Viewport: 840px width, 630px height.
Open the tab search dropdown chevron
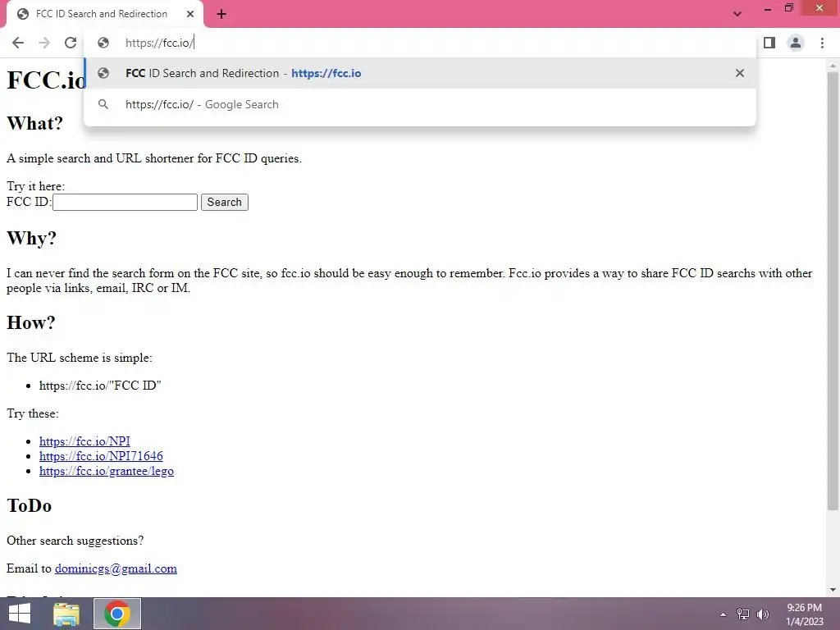point(737,14)
